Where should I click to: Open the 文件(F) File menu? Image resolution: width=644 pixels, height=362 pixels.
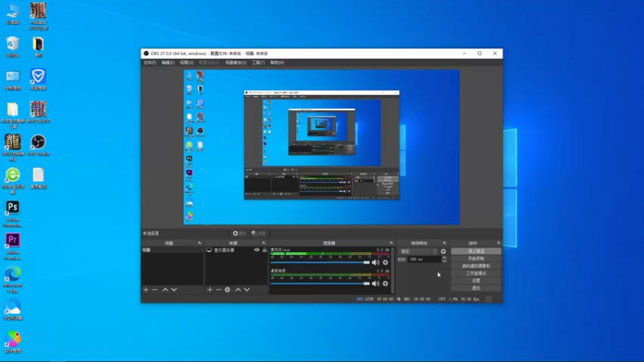(150, 63)
